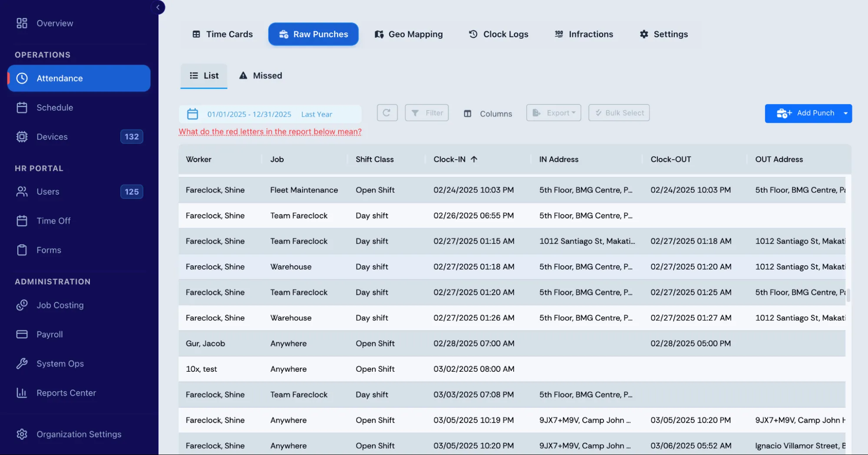
Task: Open the Geo Mapping tab
Action: (409, 34)
